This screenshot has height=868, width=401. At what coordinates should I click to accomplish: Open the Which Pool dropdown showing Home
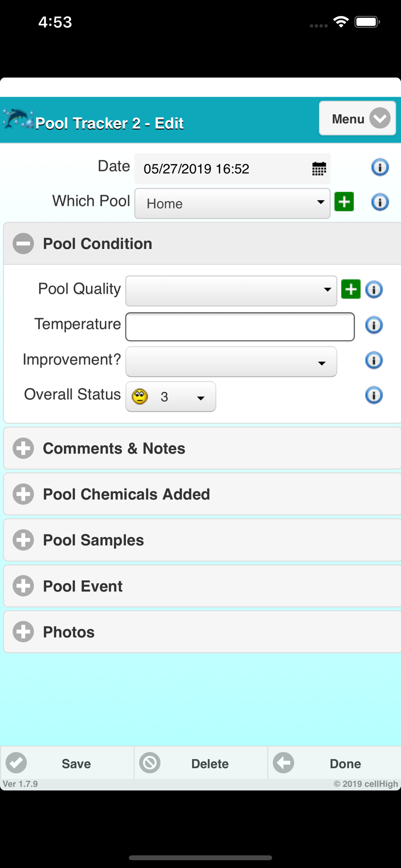coord(232,204)
